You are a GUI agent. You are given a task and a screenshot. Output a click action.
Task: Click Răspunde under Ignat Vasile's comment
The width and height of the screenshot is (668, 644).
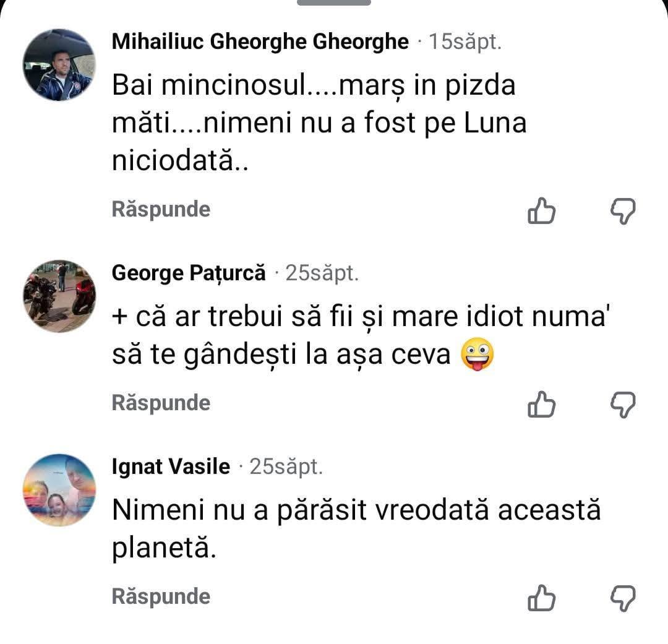[x=161, y=596]
